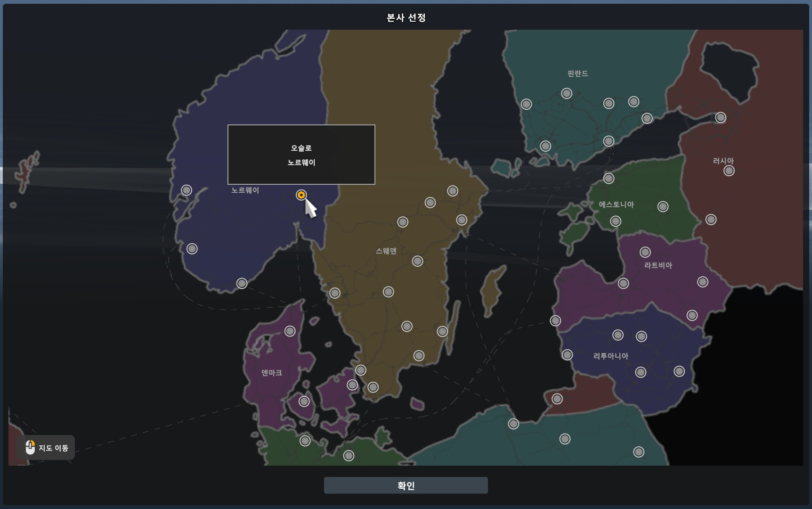Select the marker in the Kaliningrad exclave
This screenshot has width=812, height=509.
[557, 399]
